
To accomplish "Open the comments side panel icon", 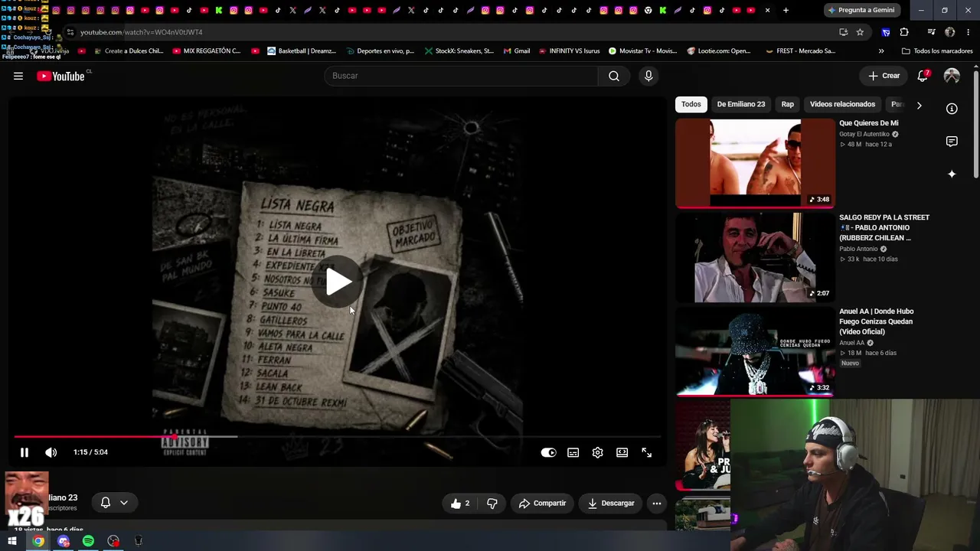I will (x=952, y=142).
